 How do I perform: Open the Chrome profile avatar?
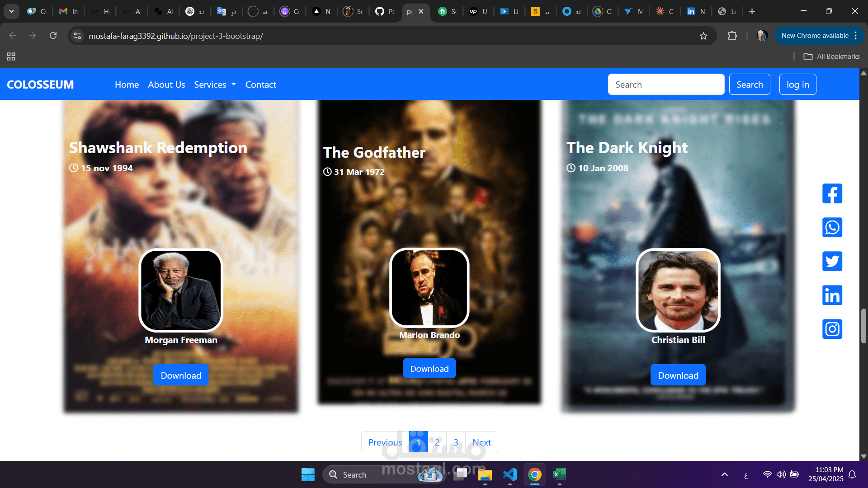(762, 36)
